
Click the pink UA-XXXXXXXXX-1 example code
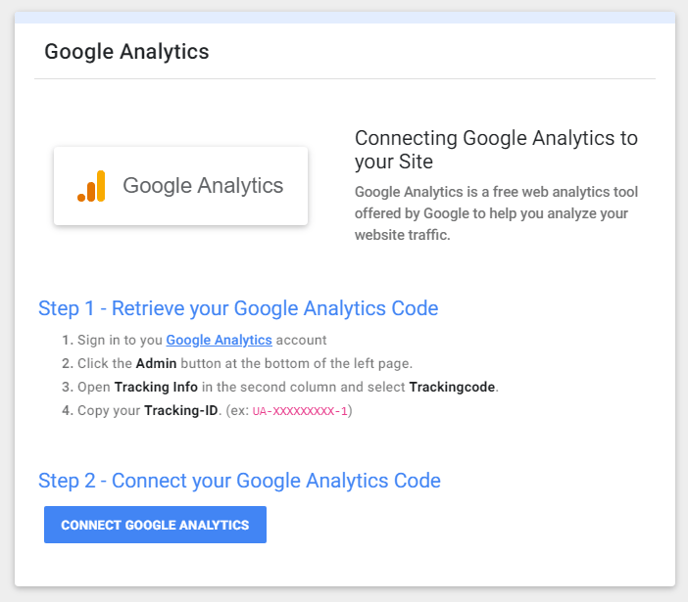coord(300,411)
